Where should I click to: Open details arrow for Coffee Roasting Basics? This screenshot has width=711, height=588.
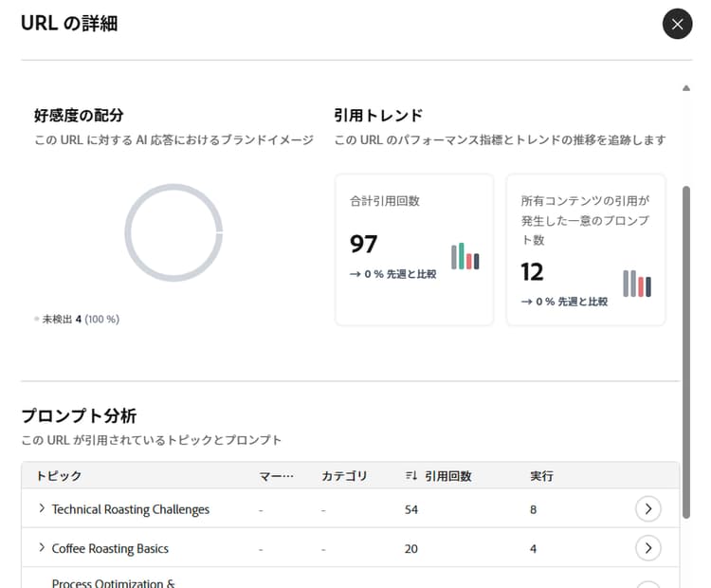(647, 548)
